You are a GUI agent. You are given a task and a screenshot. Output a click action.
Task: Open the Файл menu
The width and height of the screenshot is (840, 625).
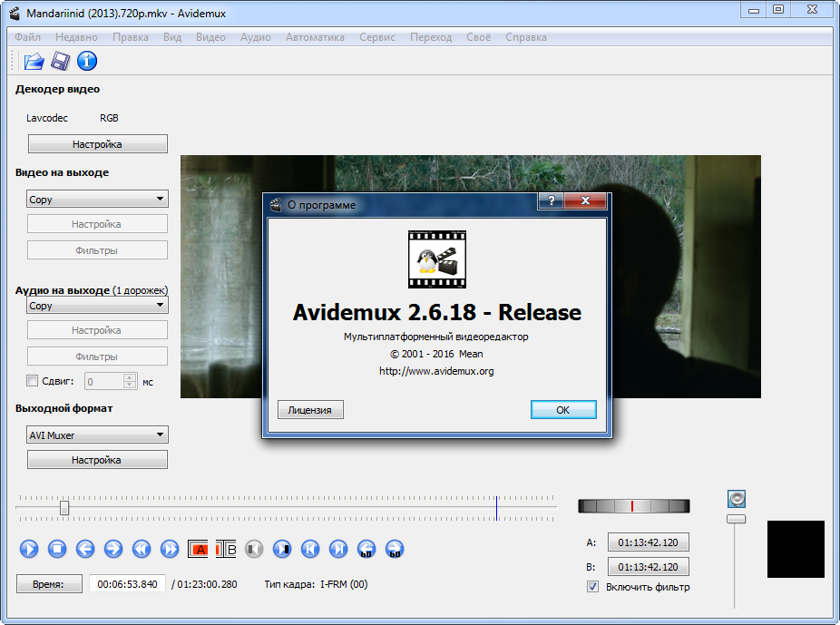(27, 37)
